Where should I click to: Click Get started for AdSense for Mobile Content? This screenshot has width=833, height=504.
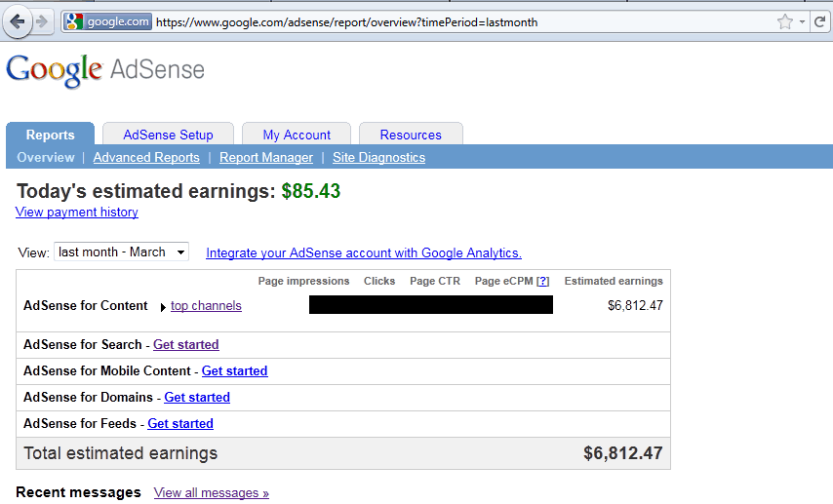(234, 370)
